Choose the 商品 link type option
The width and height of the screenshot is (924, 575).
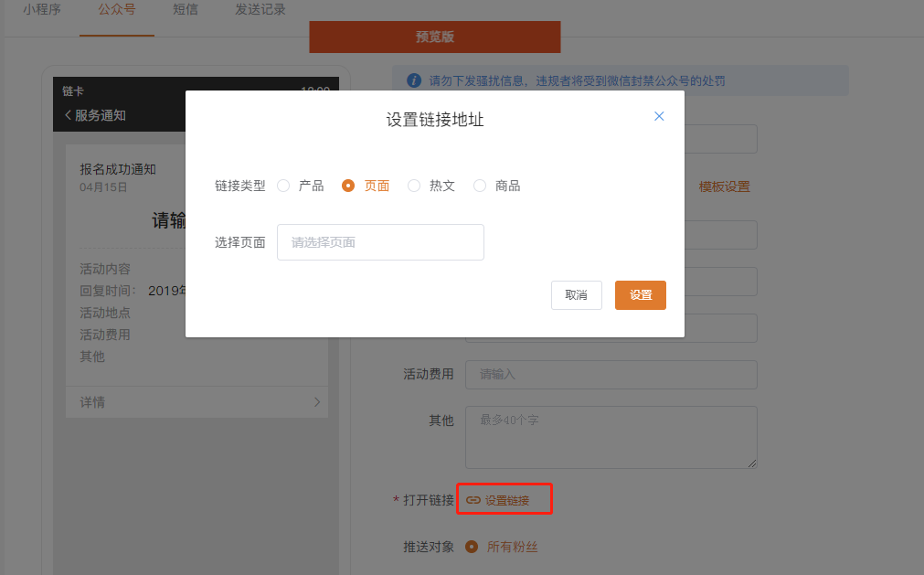[x=480, y=186]
